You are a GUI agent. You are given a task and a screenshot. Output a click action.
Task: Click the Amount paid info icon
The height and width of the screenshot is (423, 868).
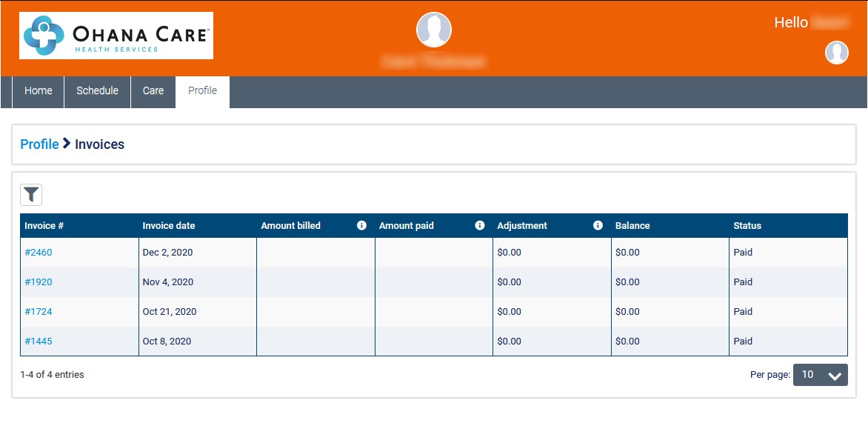tap(479, 225)
